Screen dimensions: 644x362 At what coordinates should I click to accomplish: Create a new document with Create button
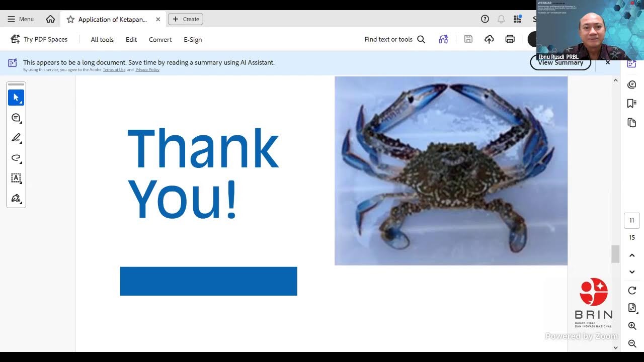click(x=186, y=19)
